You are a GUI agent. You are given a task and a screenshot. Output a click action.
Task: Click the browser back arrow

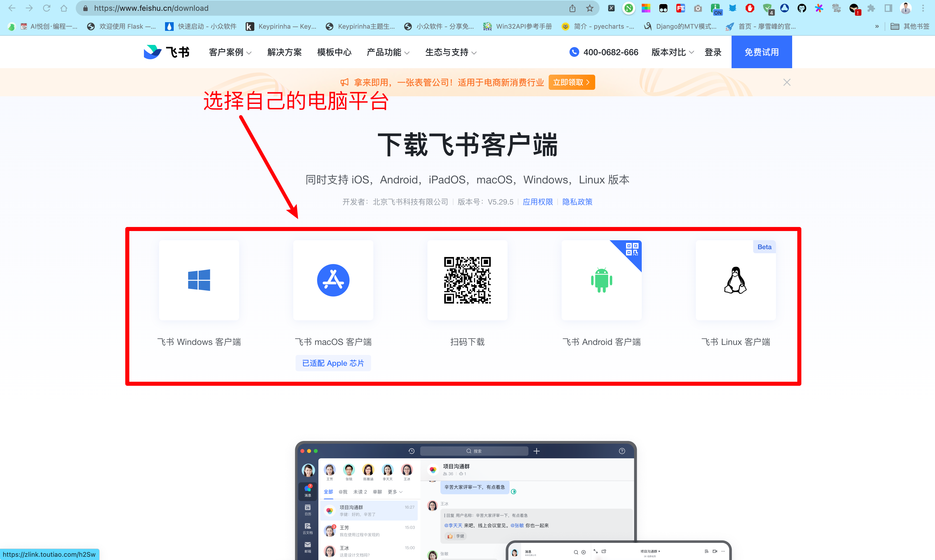coord(12,8)
